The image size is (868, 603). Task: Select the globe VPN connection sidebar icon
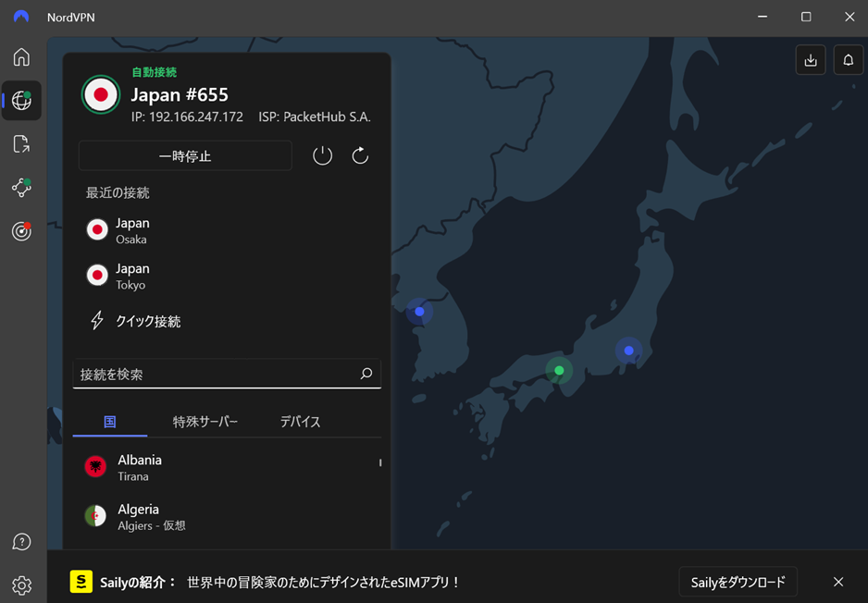(x=21, y=100)
